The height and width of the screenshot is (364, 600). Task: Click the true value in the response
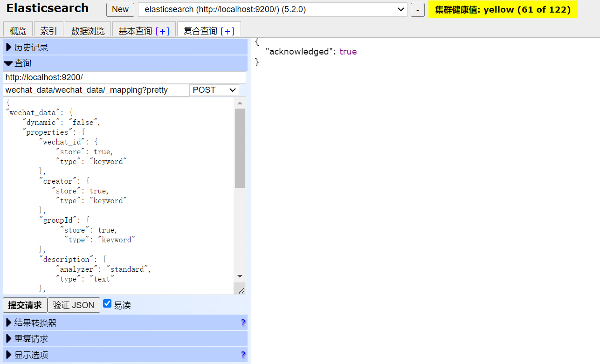pyautogui.click(x=348, y=52)
